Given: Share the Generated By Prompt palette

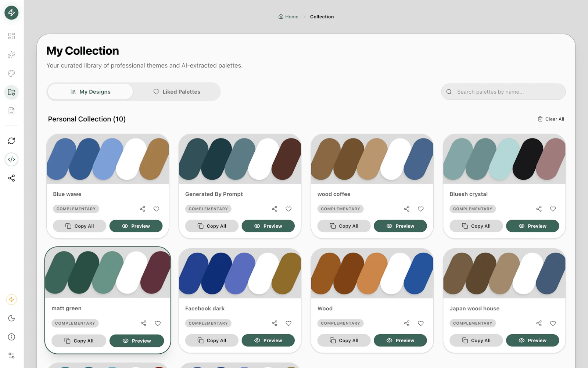Looking at the screenshot, I should (275, 209).
